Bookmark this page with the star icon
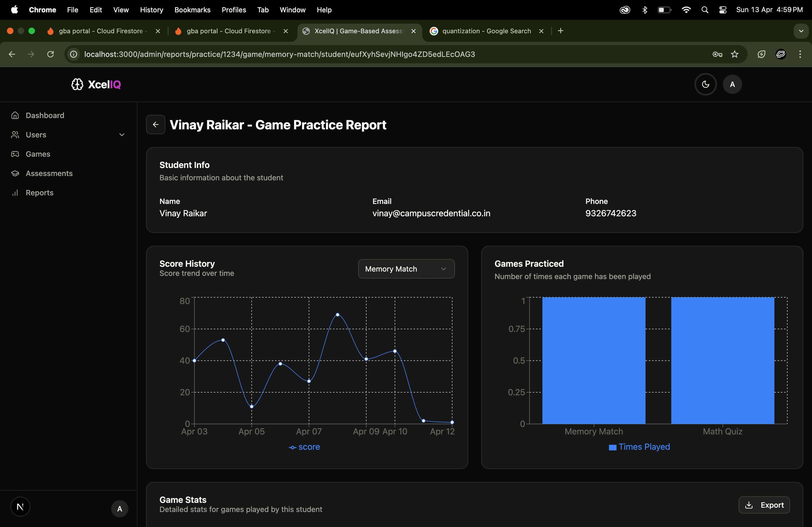This screenshot has width=812, height=527. point(735,54)
